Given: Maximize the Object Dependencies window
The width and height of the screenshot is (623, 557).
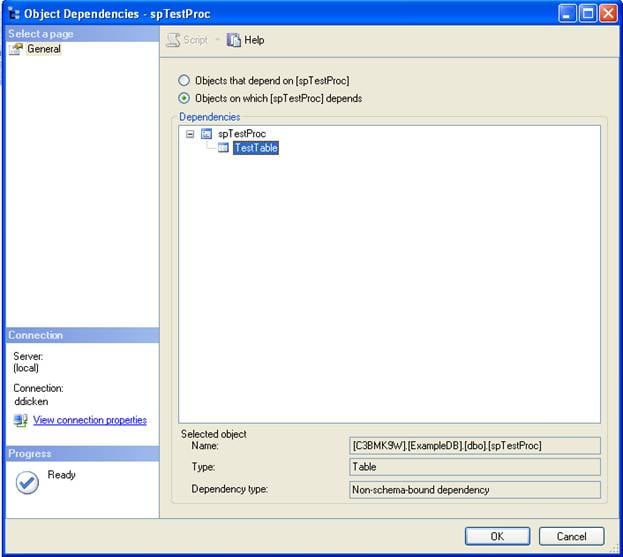Looking at the screenshot, I should click(588, 14).
